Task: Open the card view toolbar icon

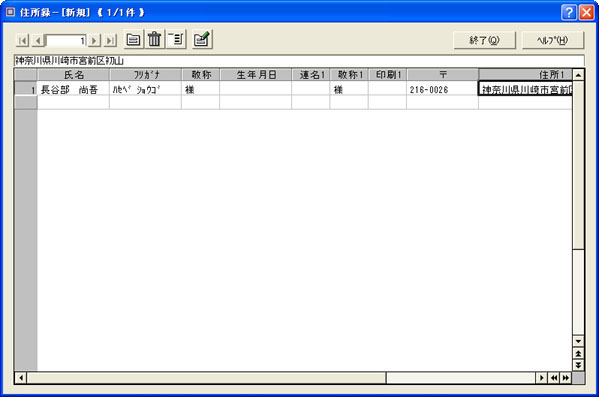Action: coord(133,39)
